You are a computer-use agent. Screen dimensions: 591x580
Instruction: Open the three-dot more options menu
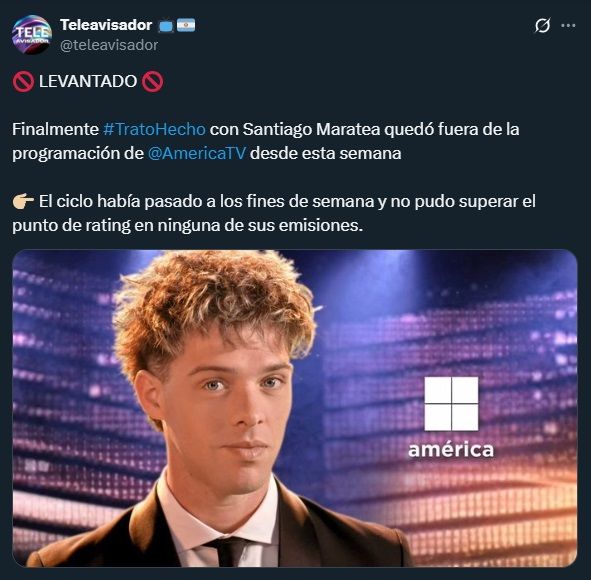[x=568, y=26]
